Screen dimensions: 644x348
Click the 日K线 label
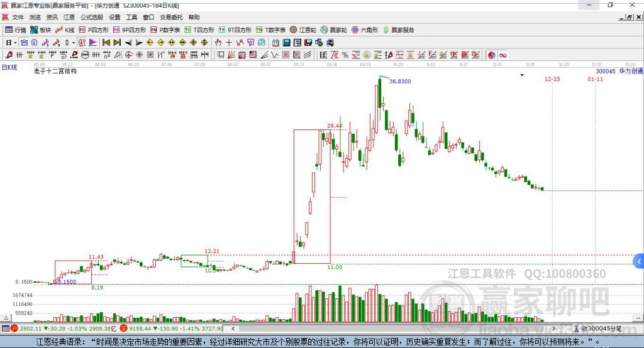[9, 67]
